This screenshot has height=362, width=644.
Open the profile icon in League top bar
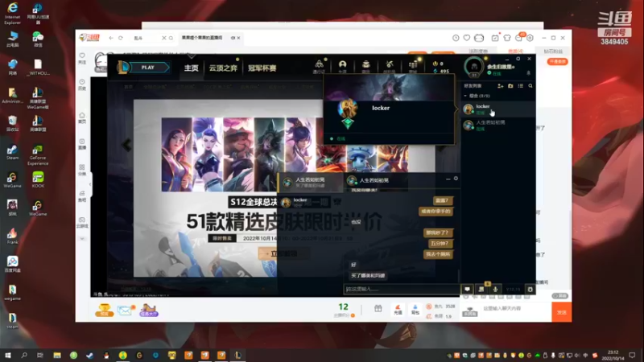[342, 66]
